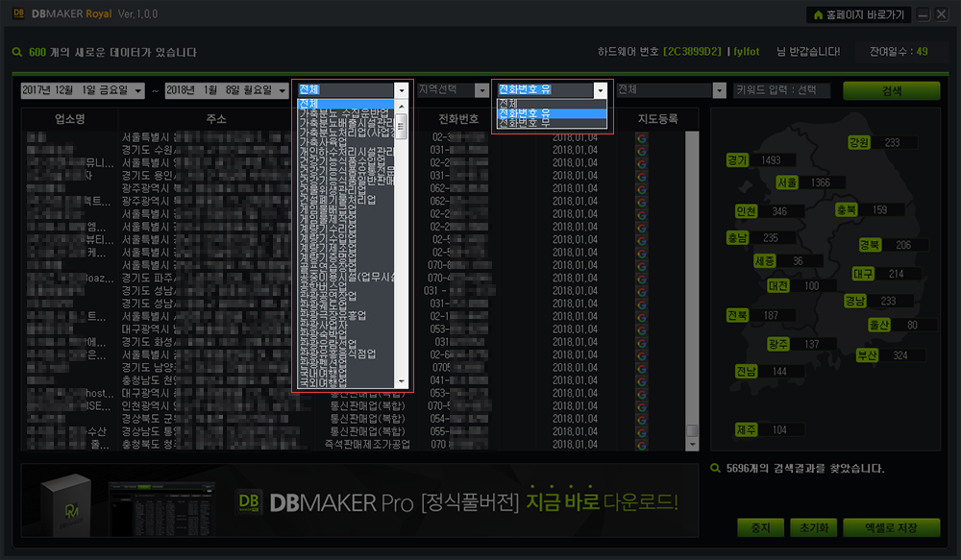
Task: Click the 잔여일수 : 49 remaining days text
Action: pos(899,52)
